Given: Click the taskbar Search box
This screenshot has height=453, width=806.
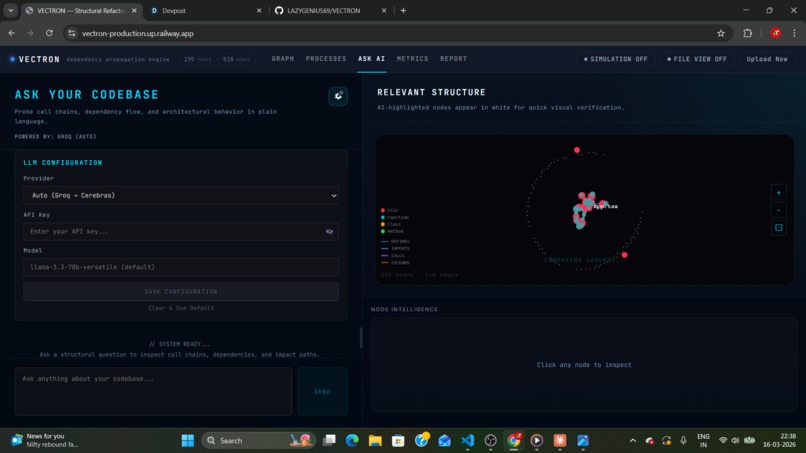Looking at the screenshot, I should click(258, 441).
